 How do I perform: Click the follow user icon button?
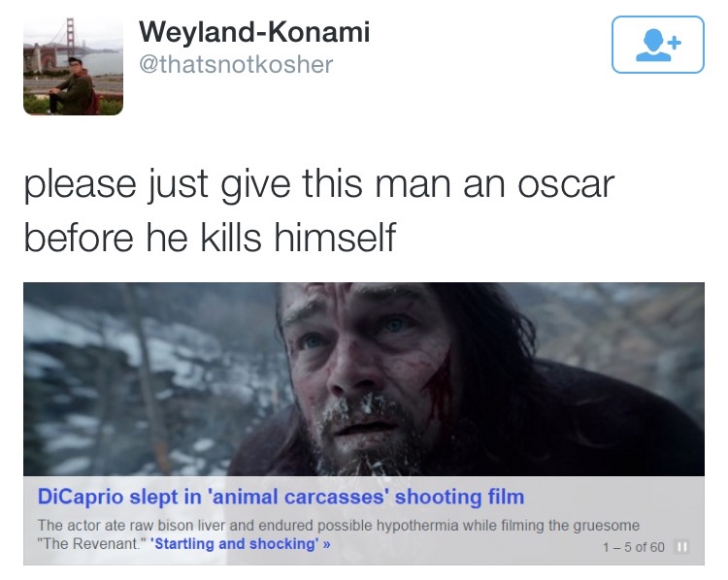point(657,46)
